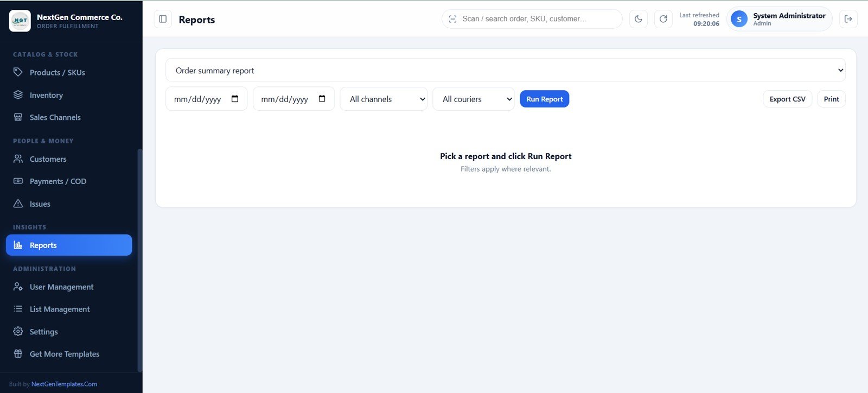Click the NextGen Commerce Co. logo
Screen dimensions: 868x393
pos(20,21)
